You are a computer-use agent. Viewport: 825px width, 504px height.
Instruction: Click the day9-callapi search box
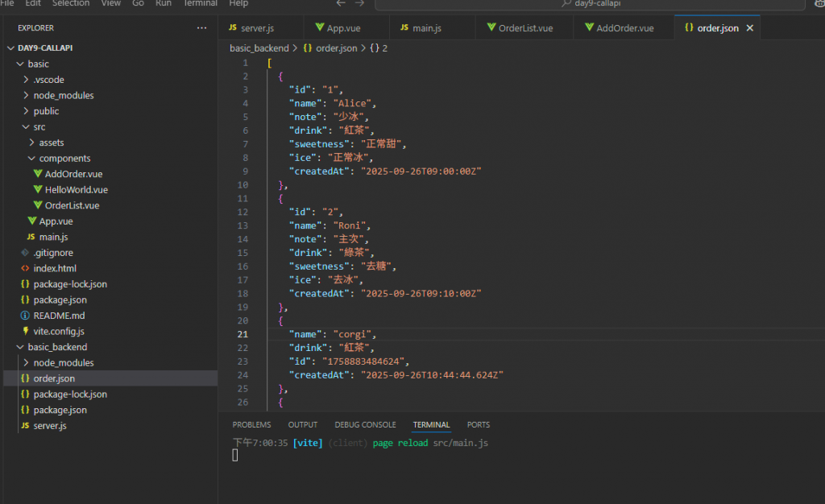589,4
